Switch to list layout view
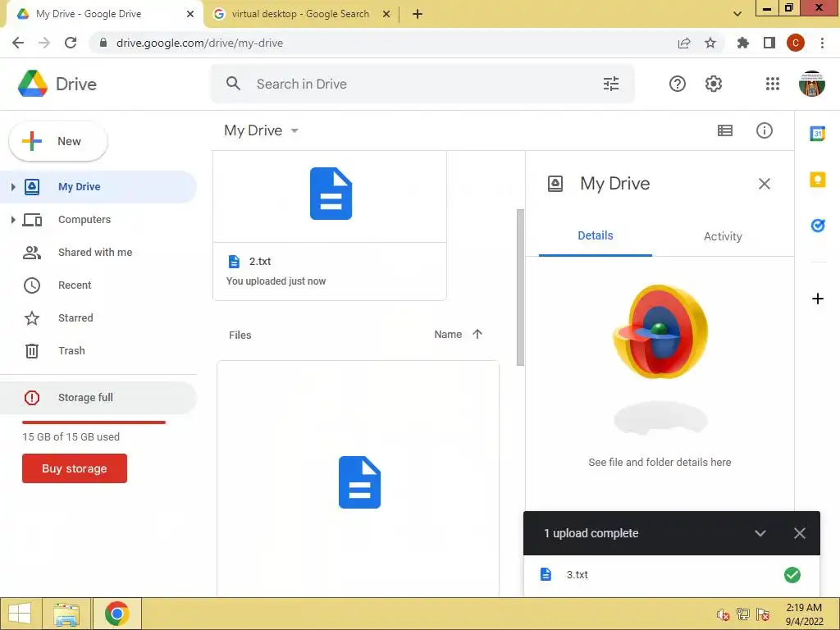840x630 pixels. click(725, 130)
